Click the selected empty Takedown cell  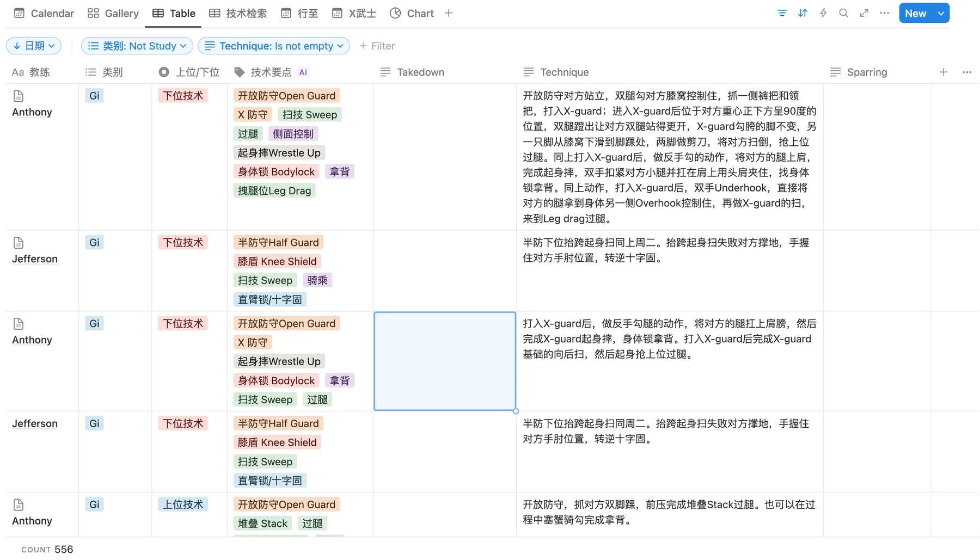tap(445, 361)
